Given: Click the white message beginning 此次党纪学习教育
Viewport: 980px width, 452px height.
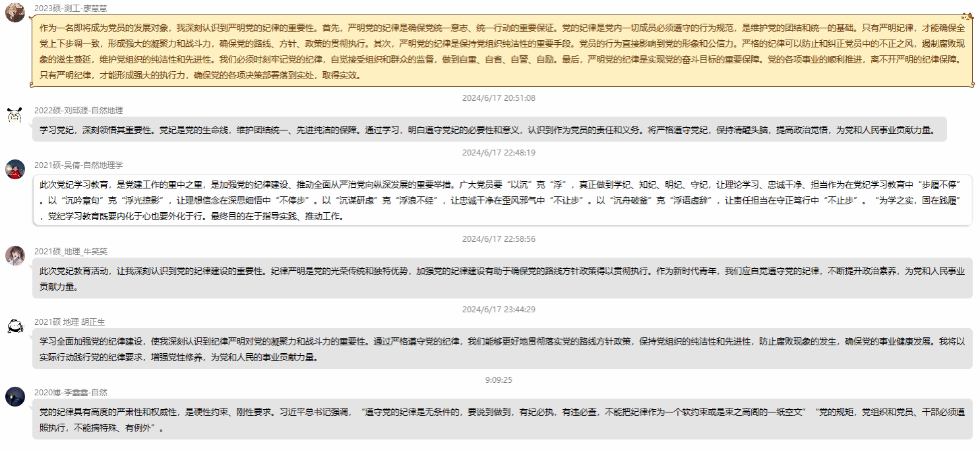Looking at the screenshot, I should coord(501,200).
